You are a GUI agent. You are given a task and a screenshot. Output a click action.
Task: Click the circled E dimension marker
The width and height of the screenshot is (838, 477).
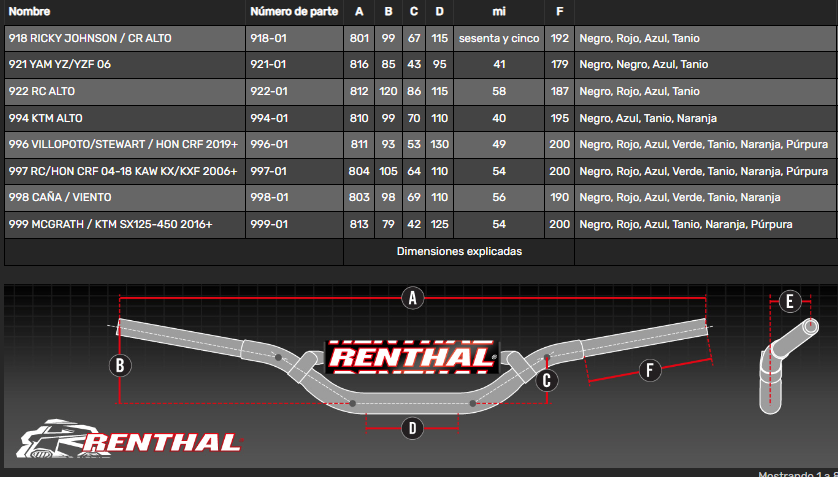[790, 301]
